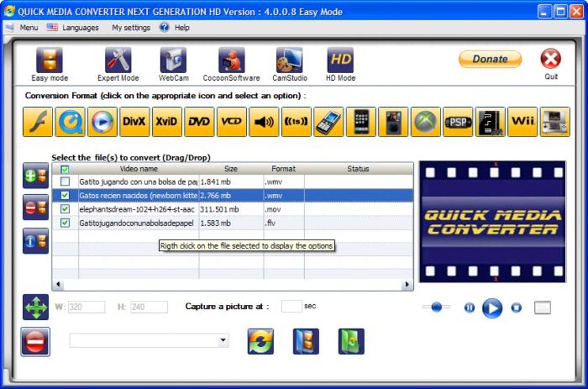Viewport: 588px width, 389px height.
Task: Sort by Video name column header
Action: point(138,169)
